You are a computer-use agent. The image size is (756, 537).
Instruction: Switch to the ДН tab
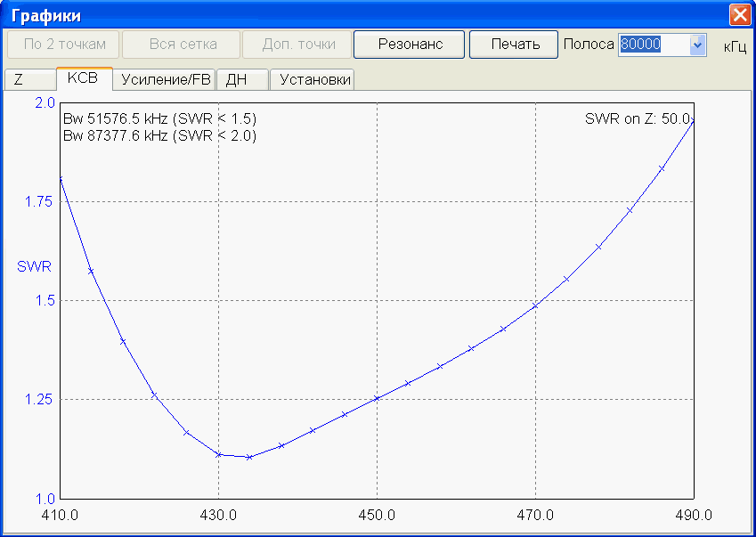pyautogui.click(x=241, y=80)
